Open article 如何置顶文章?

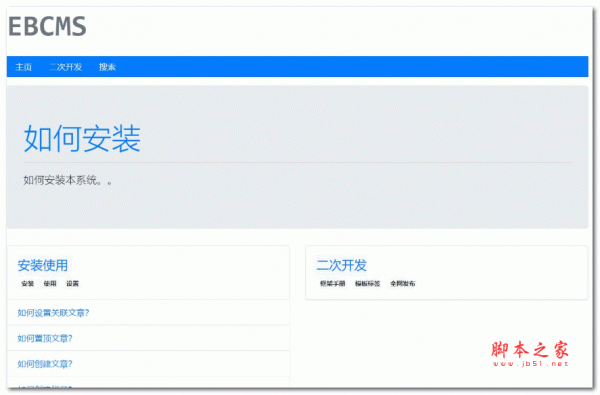pos(45,338)
